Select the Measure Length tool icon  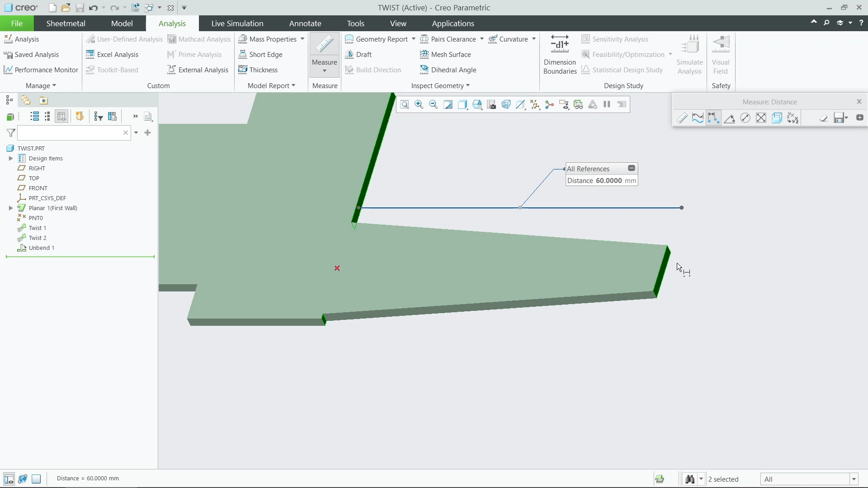tap(698, 118)
